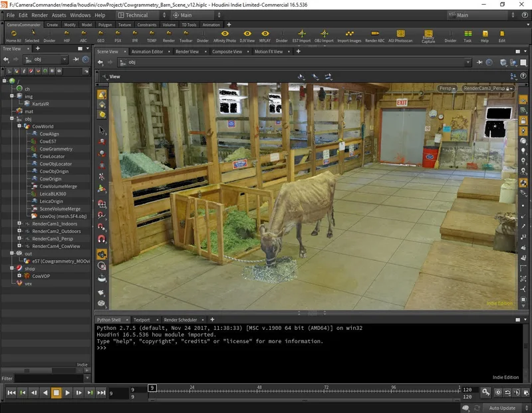Screen dimensions: 532x413
Task: Open the Technical desktop dropdown
Action: tap(142, 15)
